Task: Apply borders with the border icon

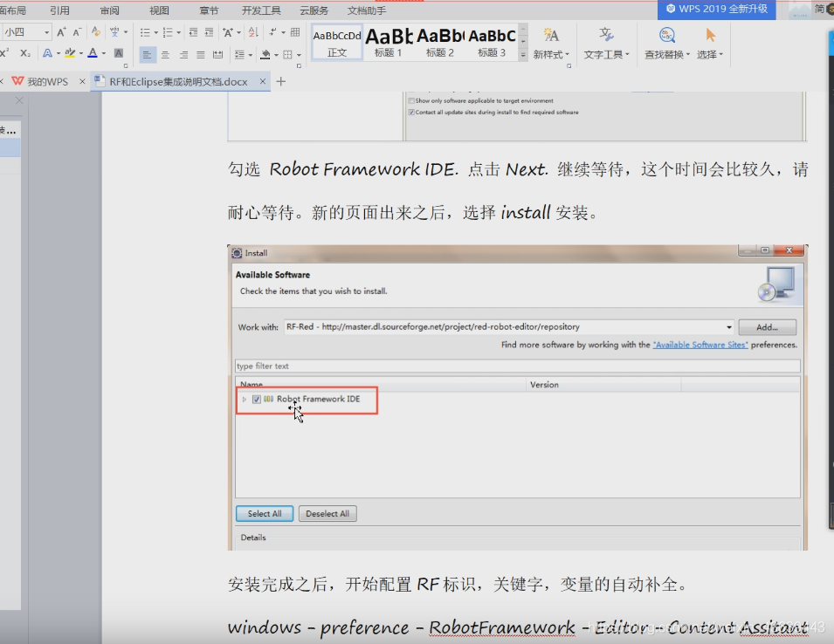Action: coord(287,54)
